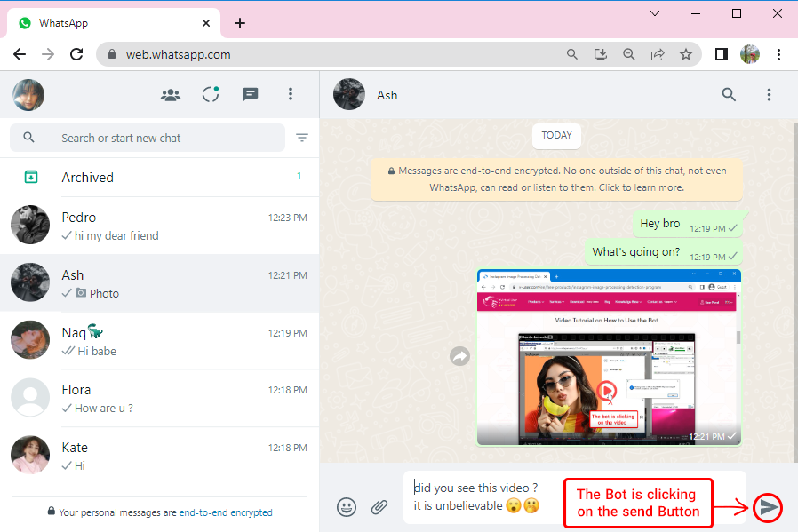This screenshot has width=798, height=532.
Task: Click Pedro's profile picture
Action: [x=30, y=225]
